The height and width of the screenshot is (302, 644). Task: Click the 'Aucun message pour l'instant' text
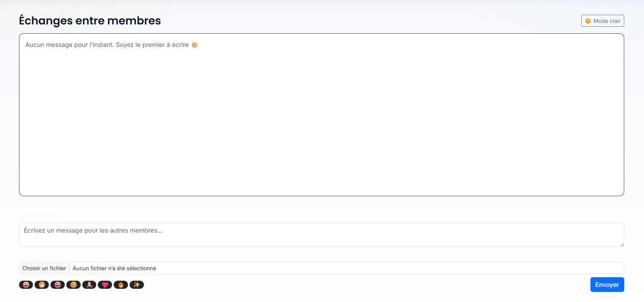click(x=107, y=45)
